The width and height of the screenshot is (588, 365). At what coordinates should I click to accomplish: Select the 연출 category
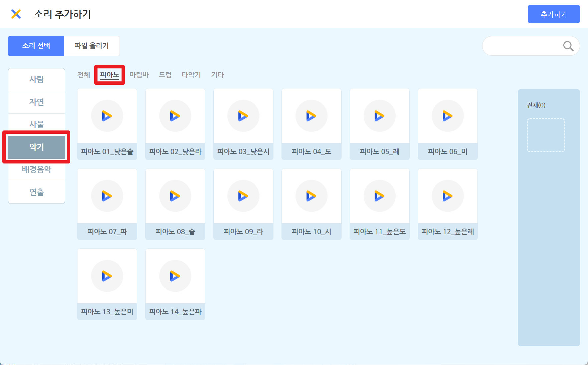pyautogui.click(x=37, y=192)
